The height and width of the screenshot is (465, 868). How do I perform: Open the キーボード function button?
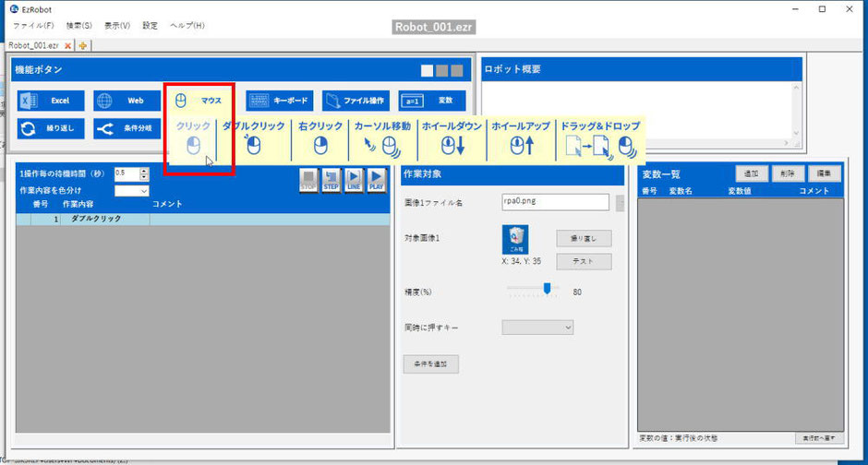pyautogui.click(x=280, y=101)
